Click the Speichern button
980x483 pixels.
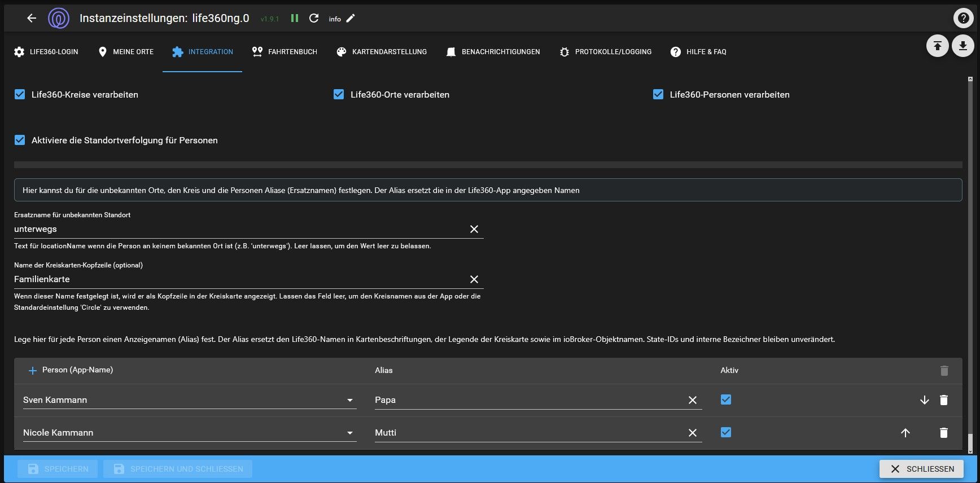58,469
